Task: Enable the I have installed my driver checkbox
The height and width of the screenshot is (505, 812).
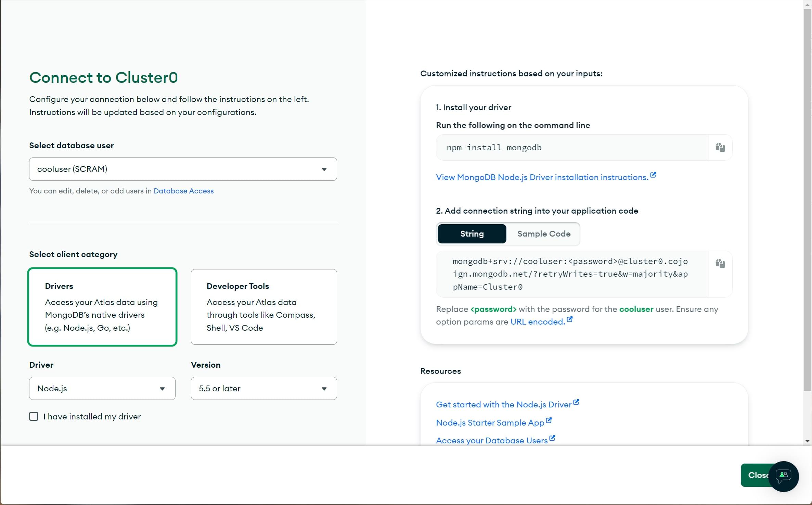Action: point(34,417)
